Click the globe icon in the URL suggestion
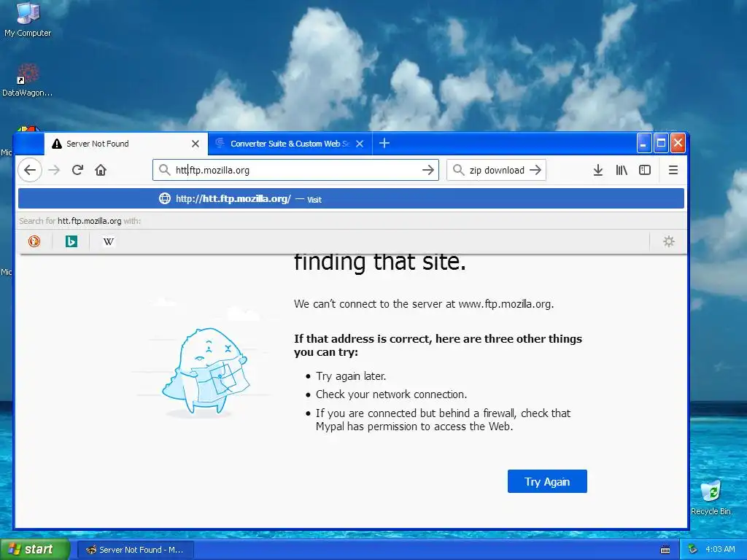 (164, 198)
